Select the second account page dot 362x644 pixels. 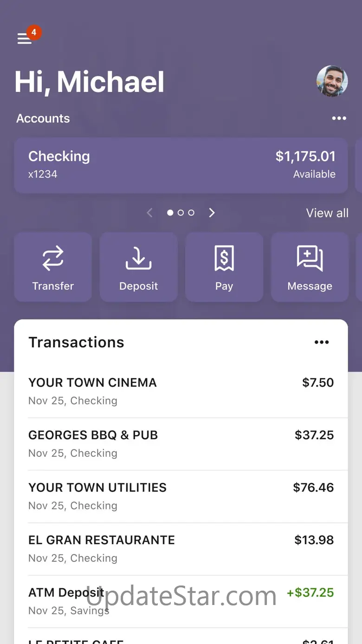[181, 213]
